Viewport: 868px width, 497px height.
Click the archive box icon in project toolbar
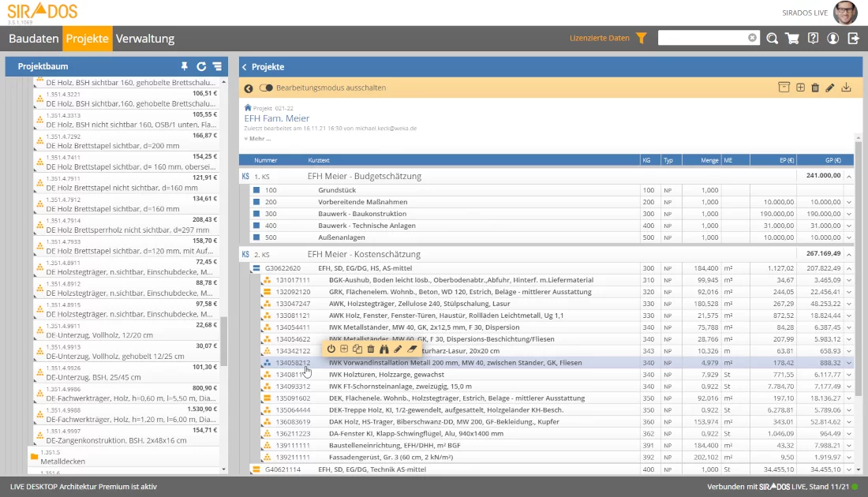click(784, 88)
